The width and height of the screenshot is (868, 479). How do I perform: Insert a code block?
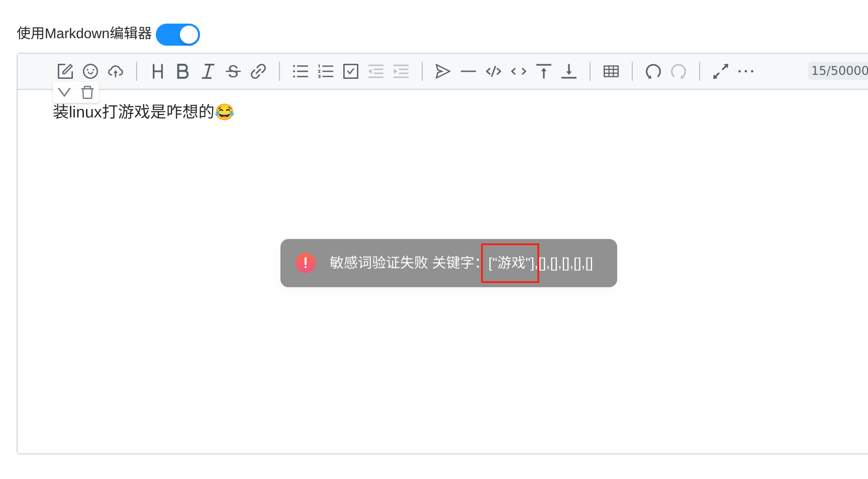click(494, 71)
